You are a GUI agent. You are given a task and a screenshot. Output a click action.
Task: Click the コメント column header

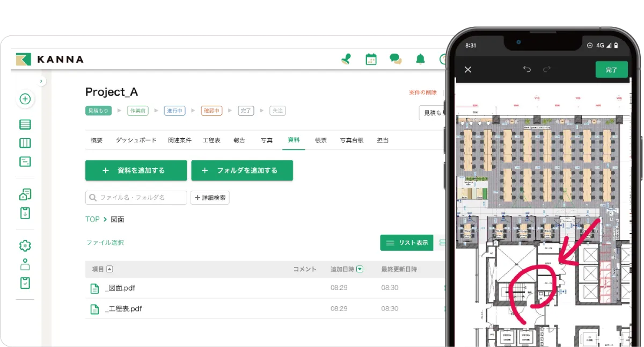pyautogui.click(x=305, y=269)
